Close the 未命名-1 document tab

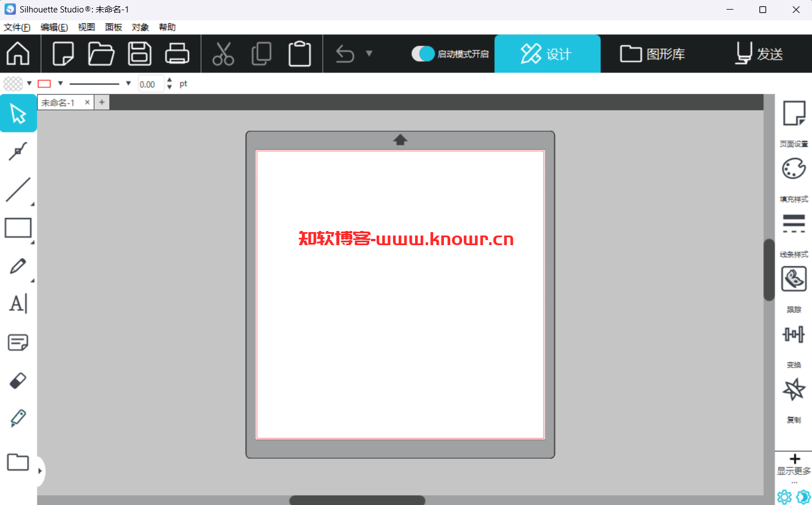(x=87, y=102)
